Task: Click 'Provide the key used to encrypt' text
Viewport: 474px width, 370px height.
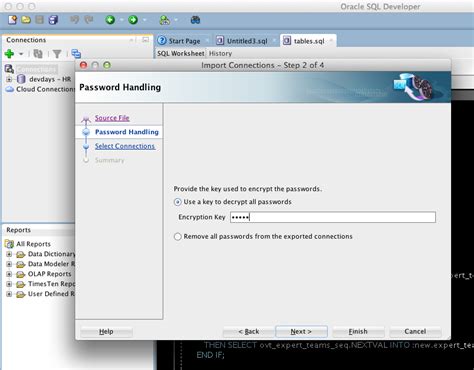Action: tap(248, 189)
